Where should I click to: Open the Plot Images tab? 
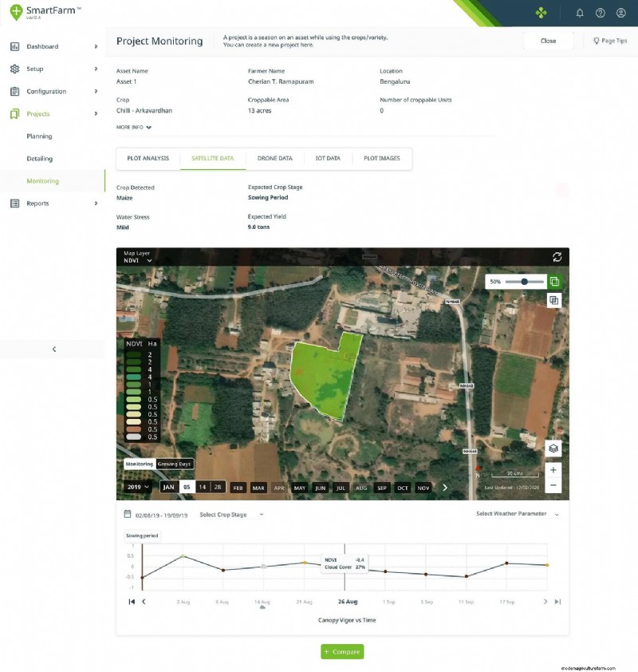pyautogui.click(x=382, y=159)
